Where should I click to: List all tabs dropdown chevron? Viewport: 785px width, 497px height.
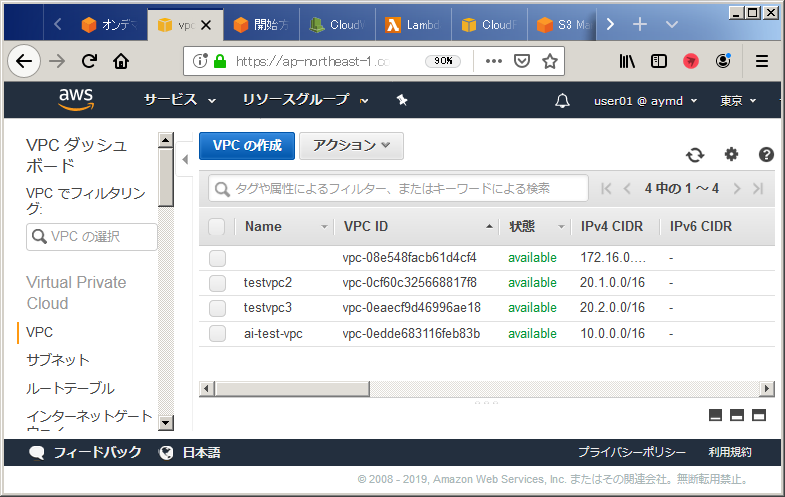pyautogui.click(x=672, y=24)
